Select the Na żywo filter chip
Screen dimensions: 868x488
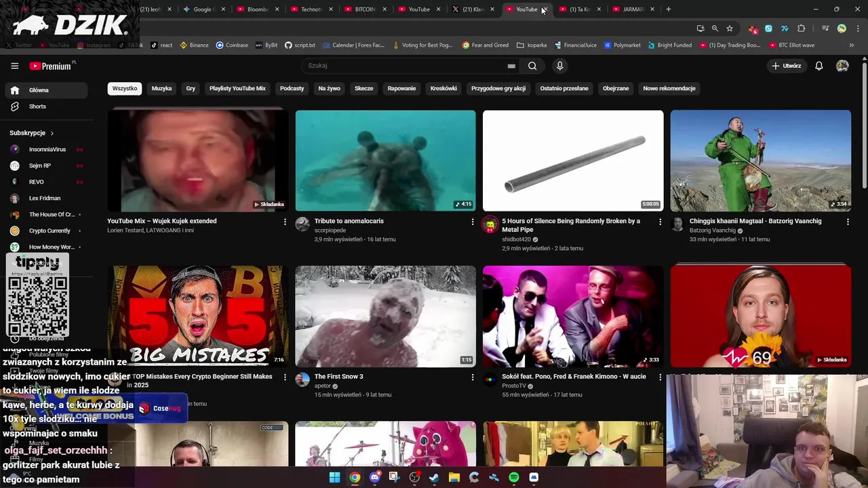pyautogui.click(x=329, y=88)
